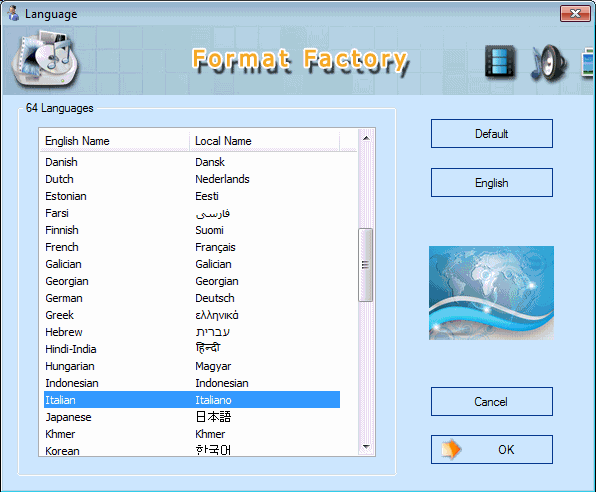Click the local name Deutsch
Image resolution: width=596 pixels, height=492 pixels.
pos(215,298)
